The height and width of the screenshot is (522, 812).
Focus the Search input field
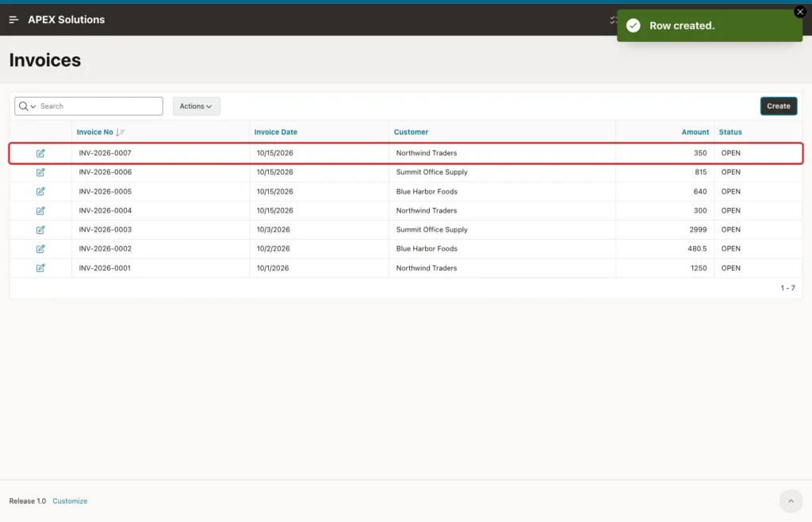[99, 106]
